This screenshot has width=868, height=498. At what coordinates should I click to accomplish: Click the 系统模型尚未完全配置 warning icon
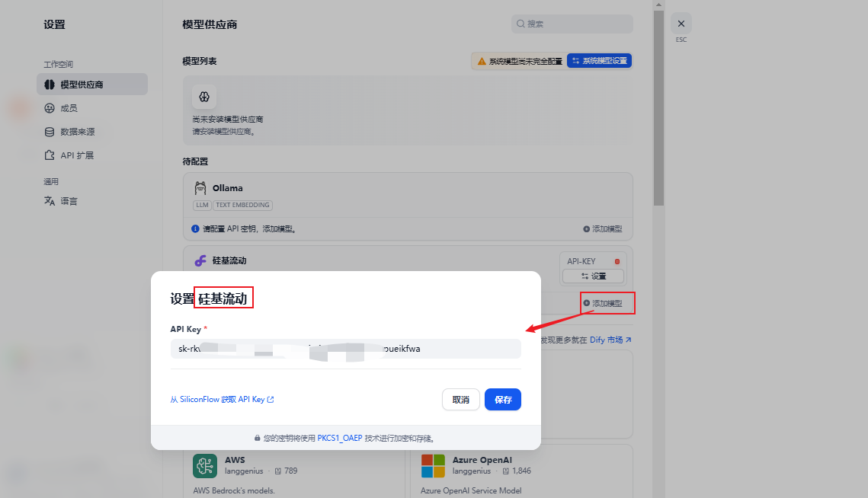pyautogui.click(x=482, y=62)
